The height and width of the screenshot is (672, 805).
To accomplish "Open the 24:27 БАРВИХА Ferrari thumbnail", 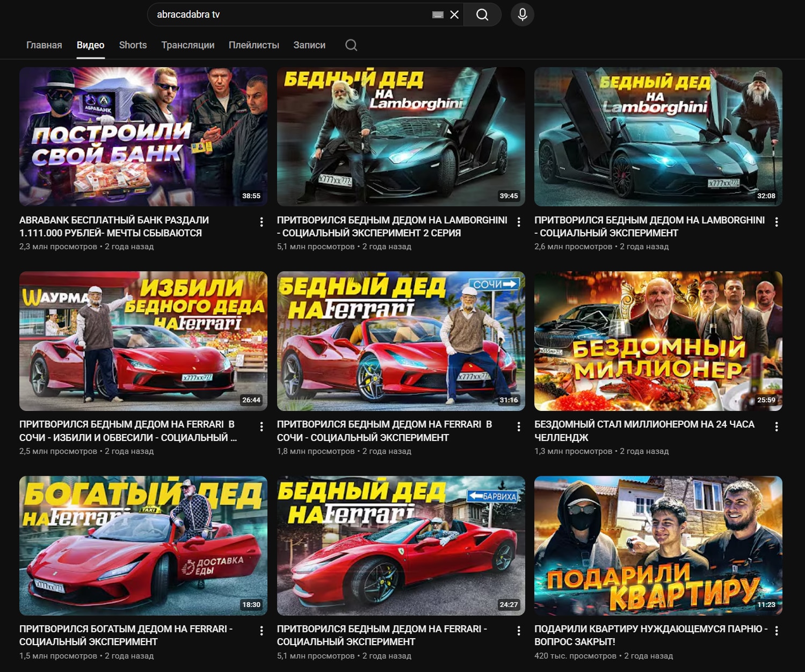I will click(401, 546).
